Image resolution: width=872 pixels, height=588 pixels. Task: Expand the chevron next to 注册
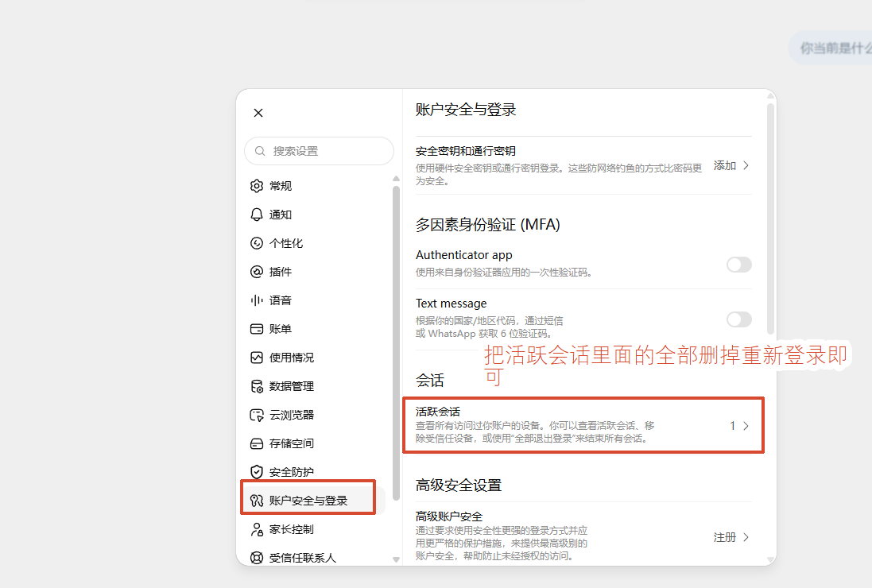(x=746, y=537)
